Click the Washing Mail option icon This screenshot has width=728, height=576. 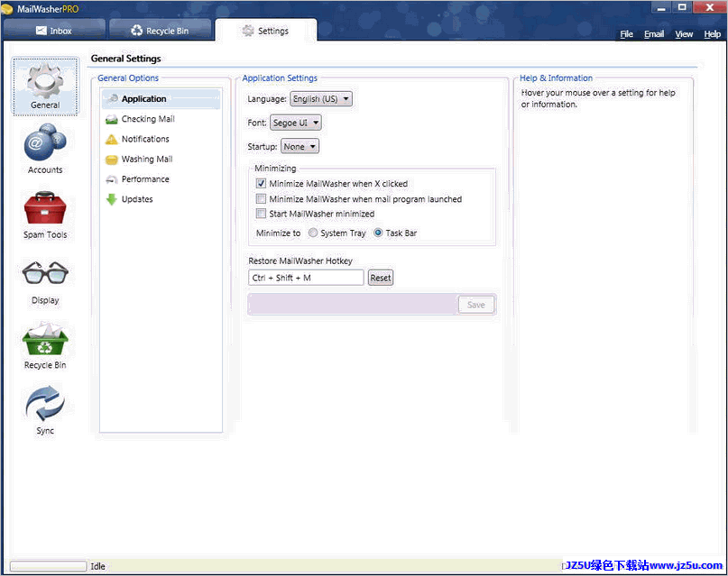[x=112, y=160]
